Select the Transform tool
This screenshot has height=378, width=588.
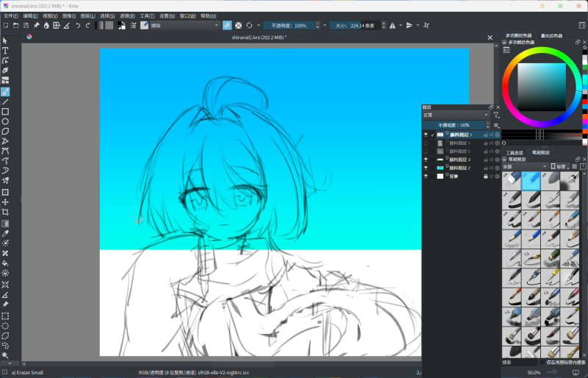pos(5,192)
